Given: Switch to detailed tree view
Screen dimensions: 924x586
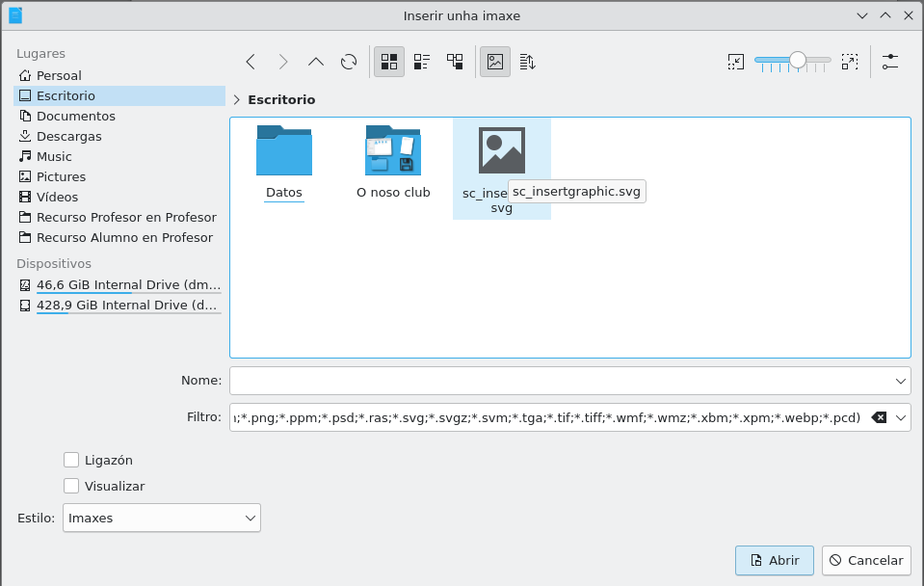Looking at the screenshot, I should 455,62.
